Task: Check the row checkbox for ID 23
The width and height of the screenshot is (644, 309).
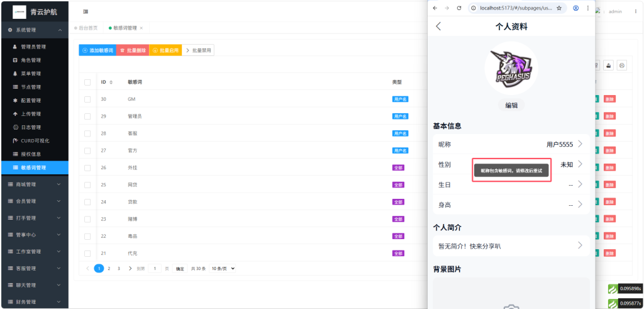Action: point(87,219)
